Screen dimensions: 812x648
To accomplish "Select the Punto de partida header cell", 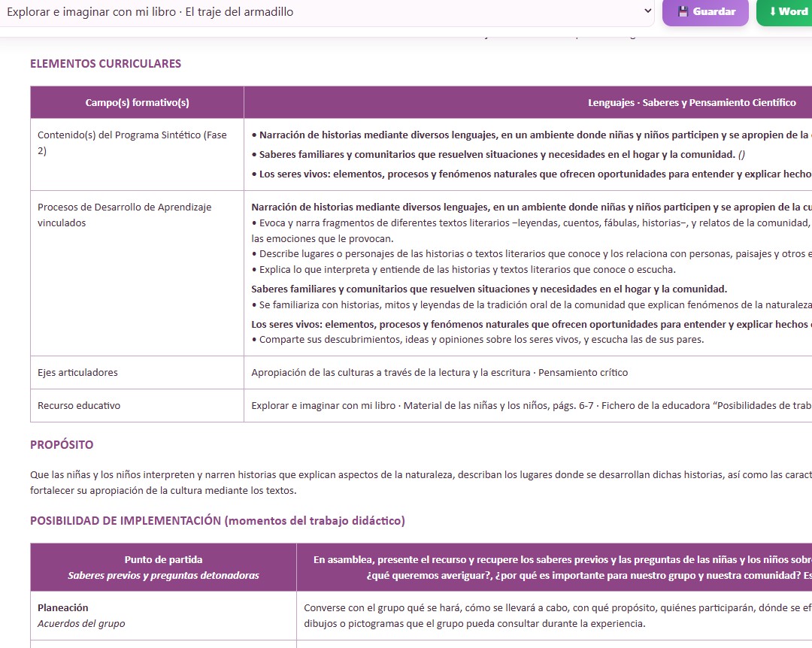I will (164, 568).
